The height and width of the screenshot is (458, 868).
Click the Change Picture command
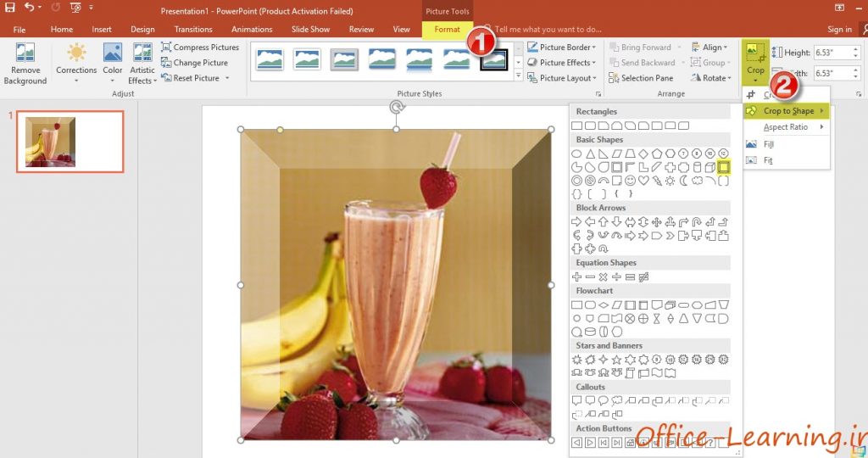[x=194, y=63]
